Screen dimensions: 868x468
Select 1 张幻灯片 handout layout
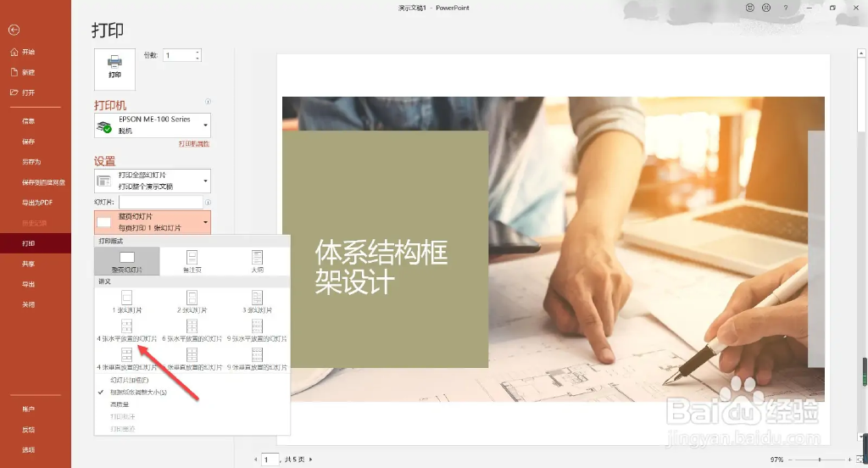tap(126, 302)
